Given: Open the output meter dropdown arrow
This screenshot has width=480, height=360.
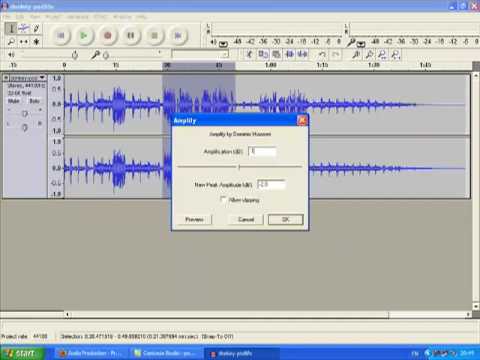Looking at the screenshot, I should [223, 43].
